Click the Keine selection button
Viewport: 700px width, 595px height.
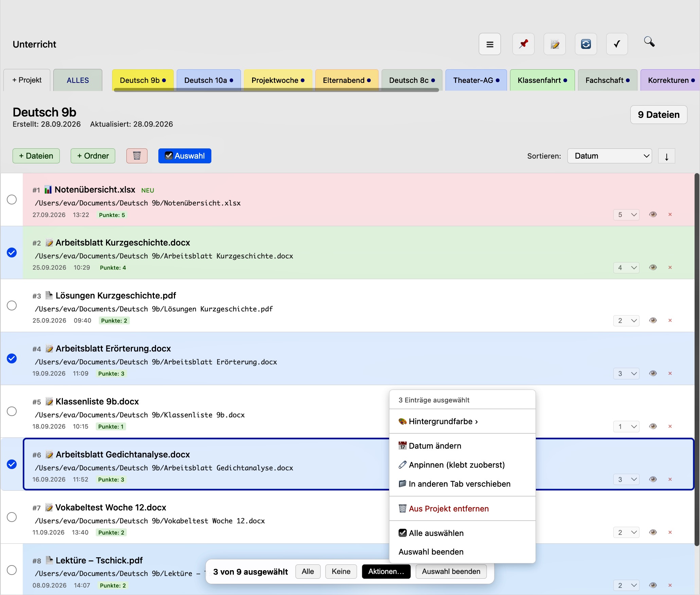[x=341, y=572]
